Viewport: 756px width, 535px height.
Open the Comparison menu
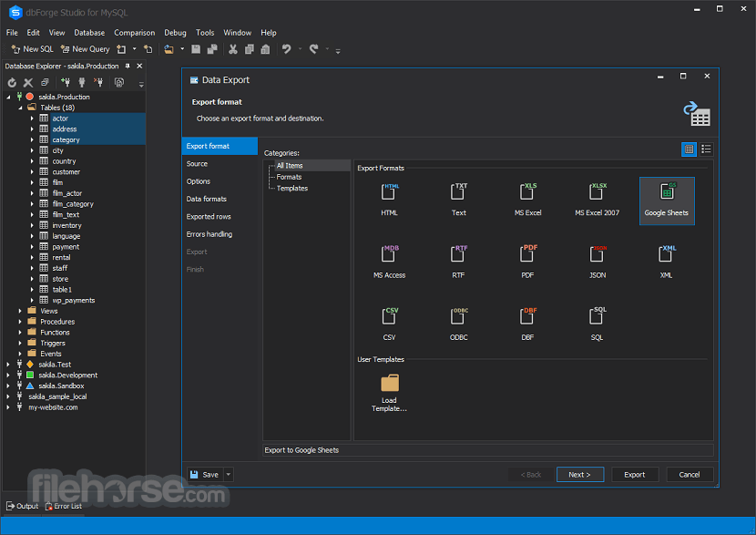point(135,33)
